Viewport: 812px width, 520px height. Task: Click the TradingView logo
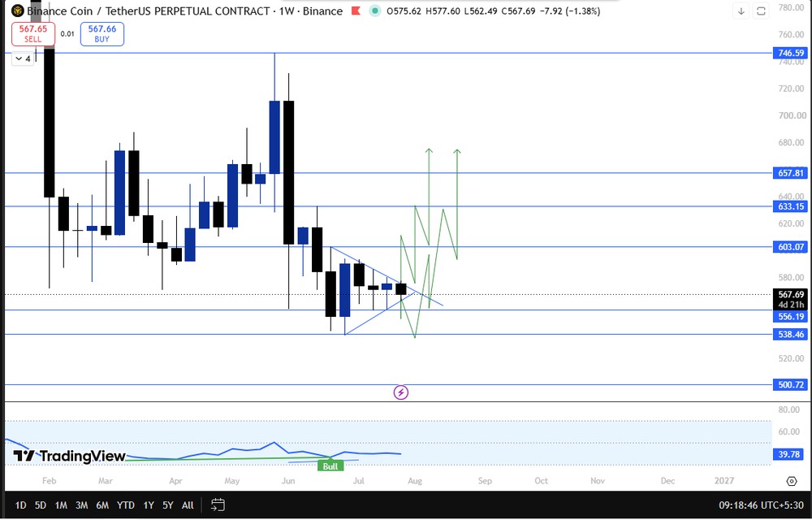(69, 456)
